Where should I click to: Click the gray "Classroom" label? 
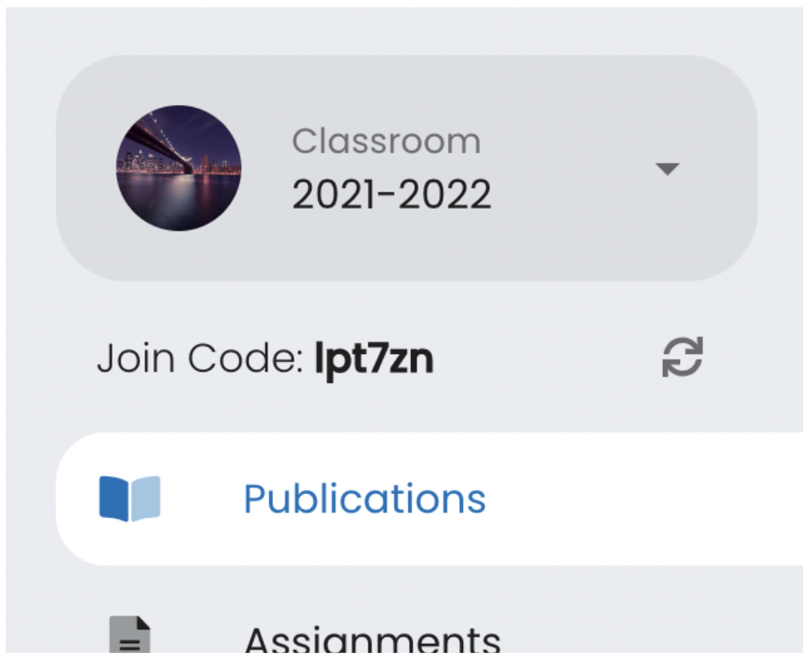(386, 142)
